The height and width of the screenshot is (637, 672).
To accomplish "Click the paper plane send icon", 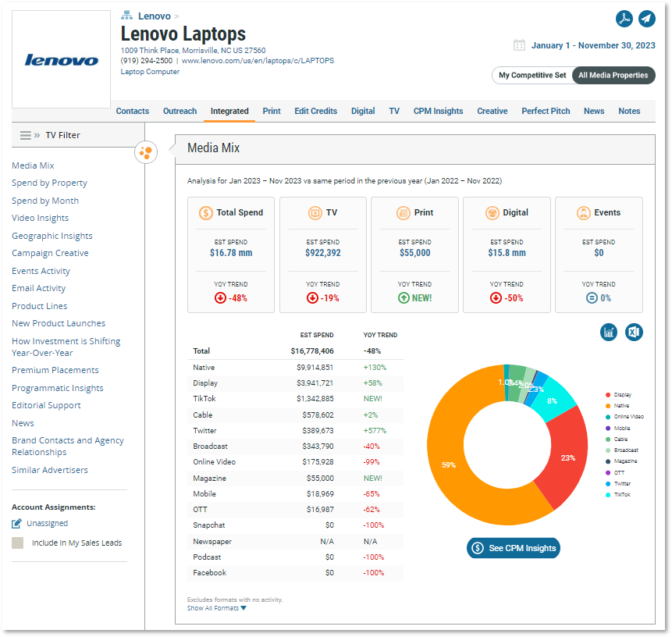I will point(647,19).
